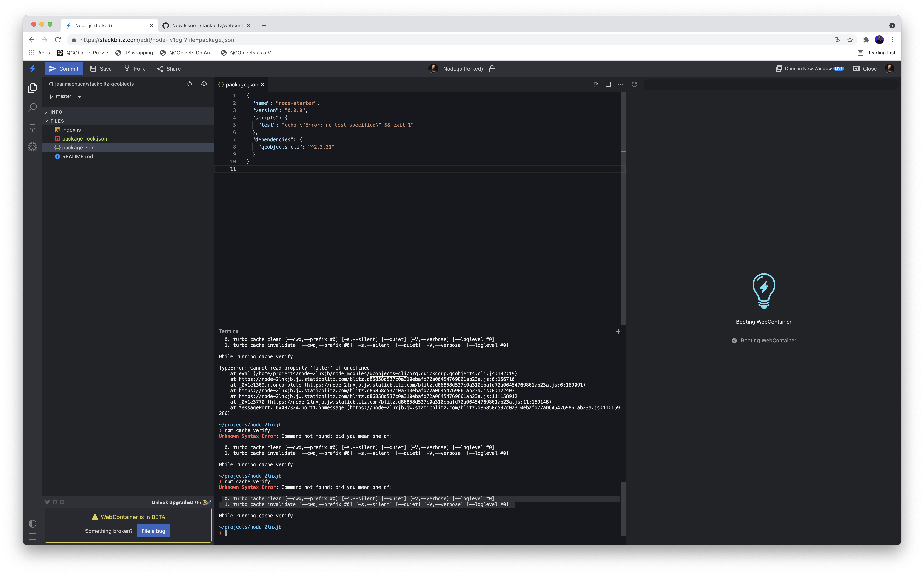Open the Ports panel via plug icon
Viewport: 924px width, 575px height.
(x=32, y=127)
